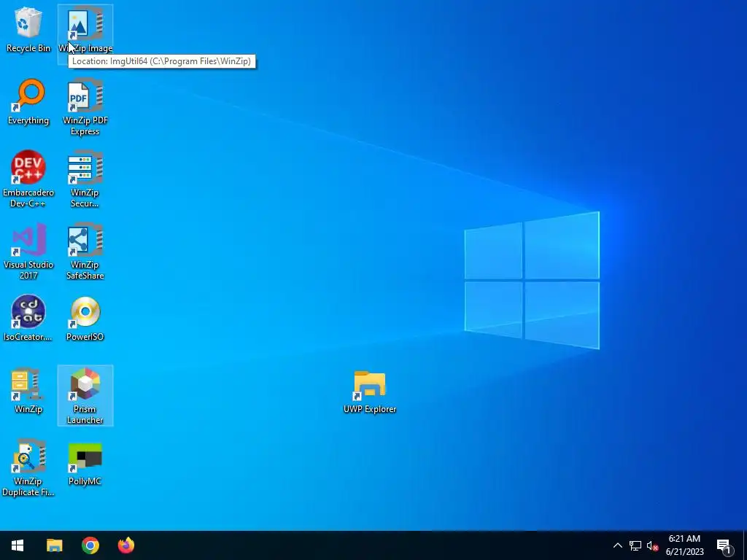This screenshot has width=747, height=560.
Task: Show hidden system tray icons
Action: (x=617, y=545)
